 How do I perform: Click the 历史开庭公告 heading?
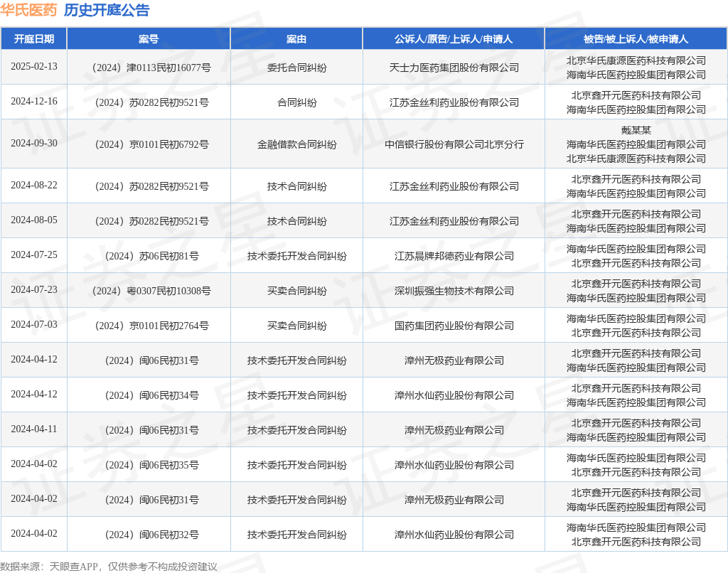[x=107, y=10]
